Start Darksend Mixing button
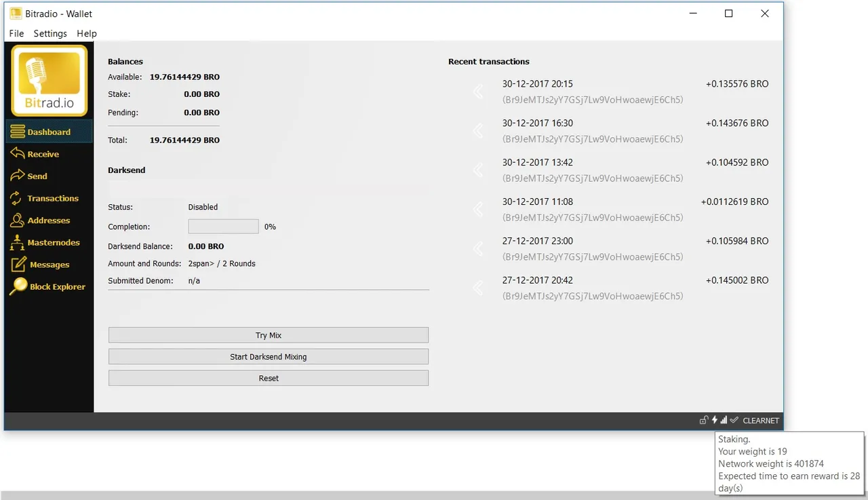This screenshot has width=868, height=500. 269,356
